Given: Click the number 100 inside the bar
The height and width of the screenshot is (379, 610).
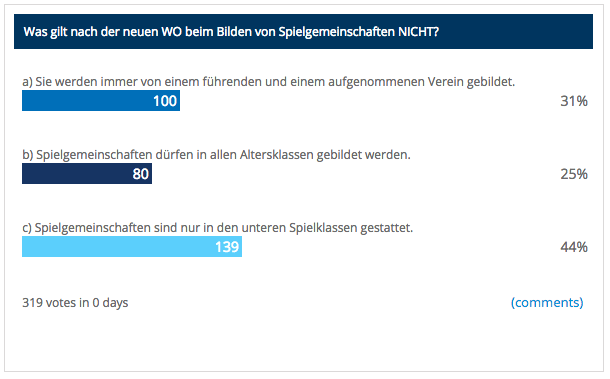Looking at the screenshot, I should (165, 101).
